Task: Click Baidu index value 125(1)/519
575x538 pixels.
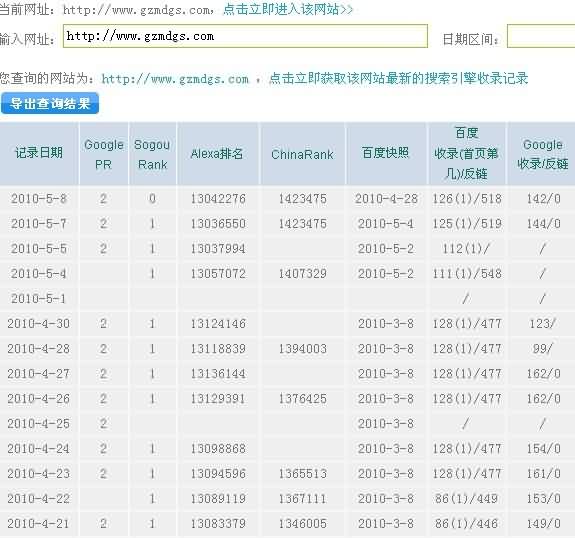Action: coord(467,224)
